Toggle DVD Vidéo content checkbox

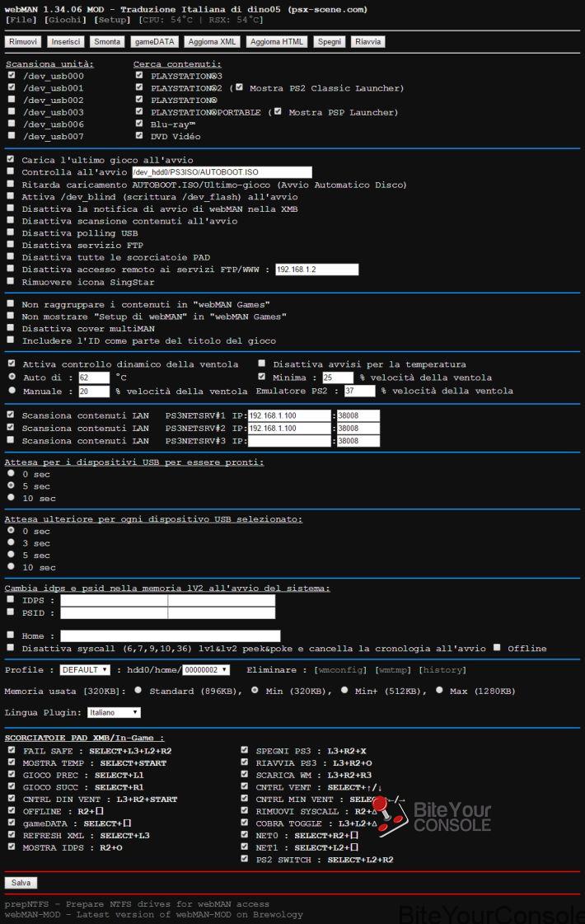[x=139, y=135]
